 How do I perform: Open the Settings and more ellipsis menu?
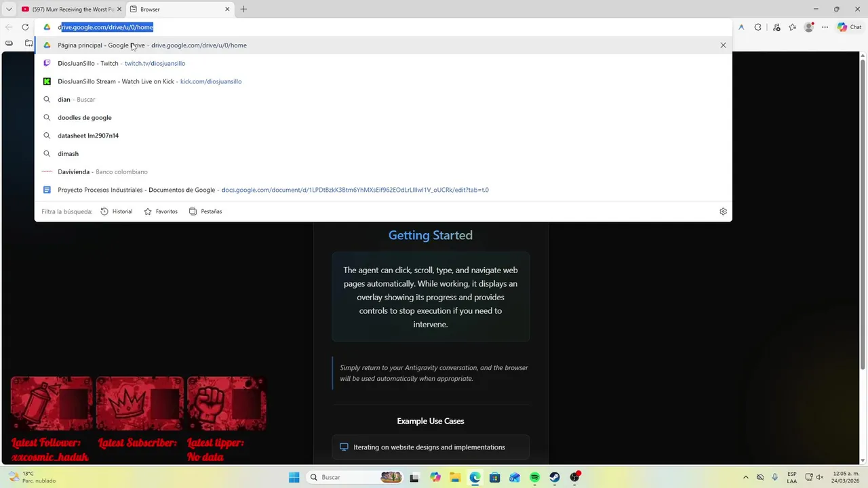825,27
